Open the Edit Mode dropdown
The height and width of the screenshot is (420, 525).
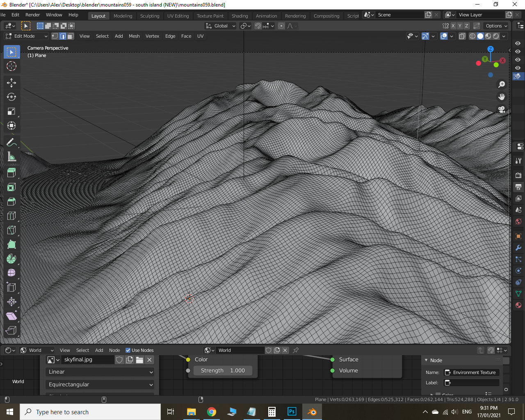26,36
